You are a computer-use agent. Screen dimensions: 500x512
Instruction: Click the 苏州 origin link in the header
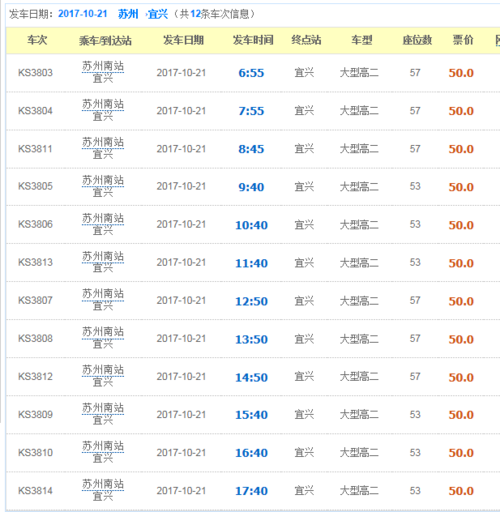pyautogui.click(x=128, y=14)
